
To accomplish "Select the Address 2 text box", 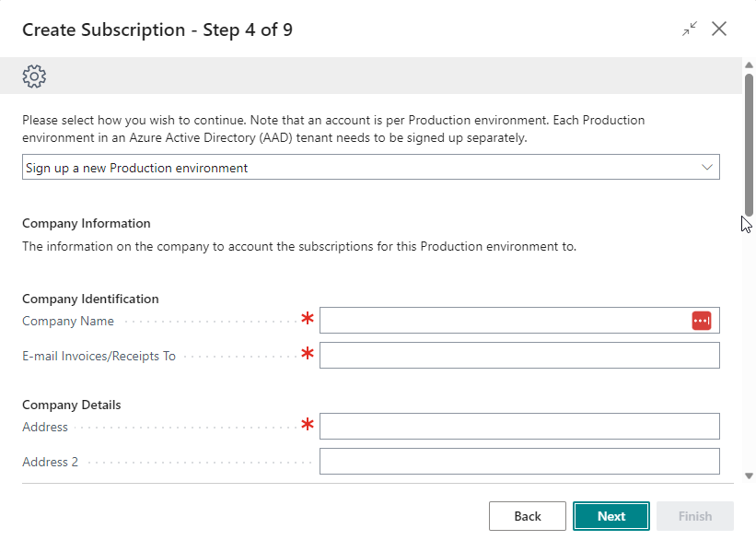I will [x=519, y=462].
